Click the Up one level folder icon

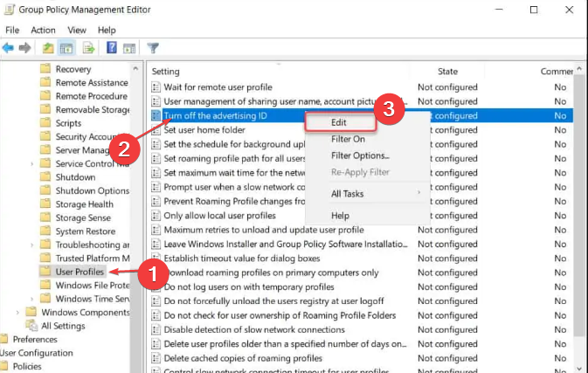pyautogui.click(x=48, y=48)
